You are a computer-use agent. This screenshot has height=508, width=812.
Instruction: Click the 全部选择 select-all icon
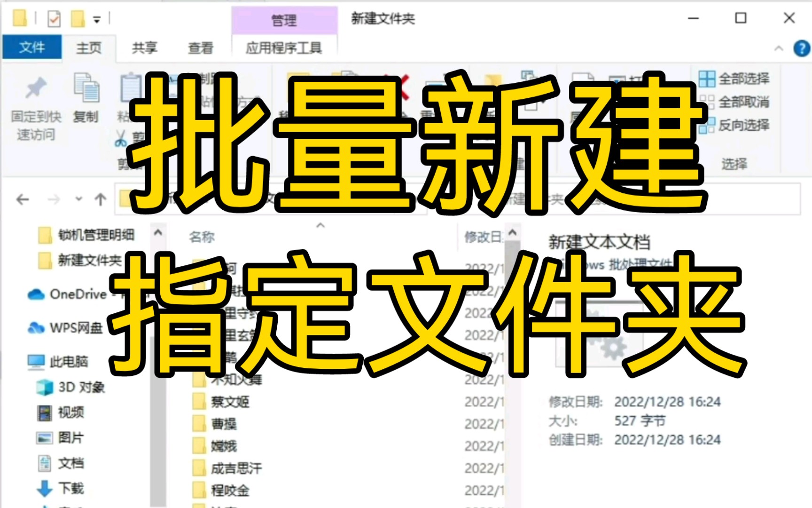pos(707,79)
